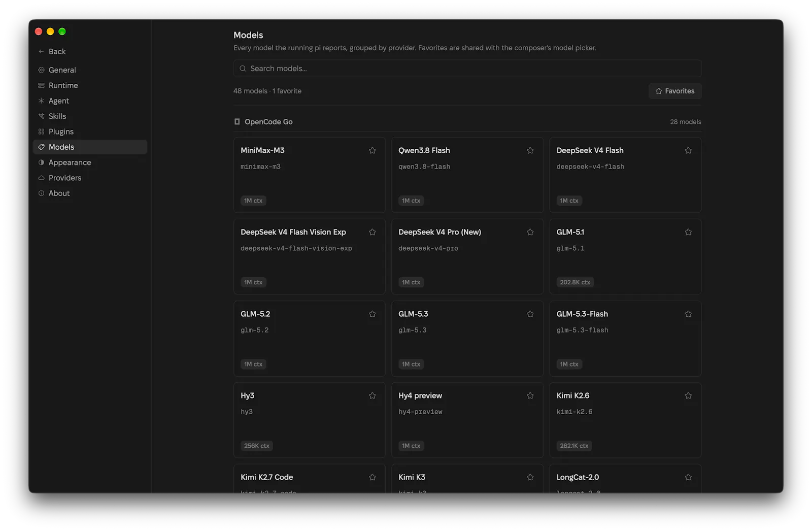This screenshot has width=812, height=531.
Task: Click the Hy4 preview star icon
Action: click(x=530, y=395)
